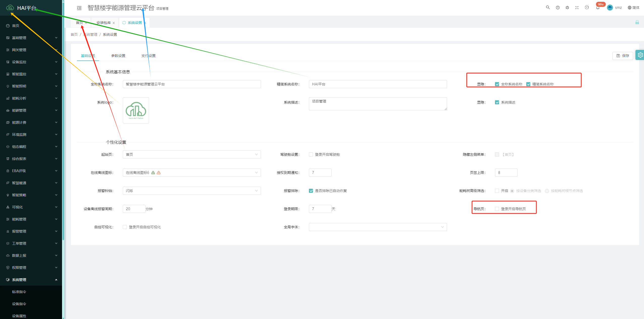Click the system logo thumbnail image
Viewport: 644px width, 319px height.
(136, 110)
